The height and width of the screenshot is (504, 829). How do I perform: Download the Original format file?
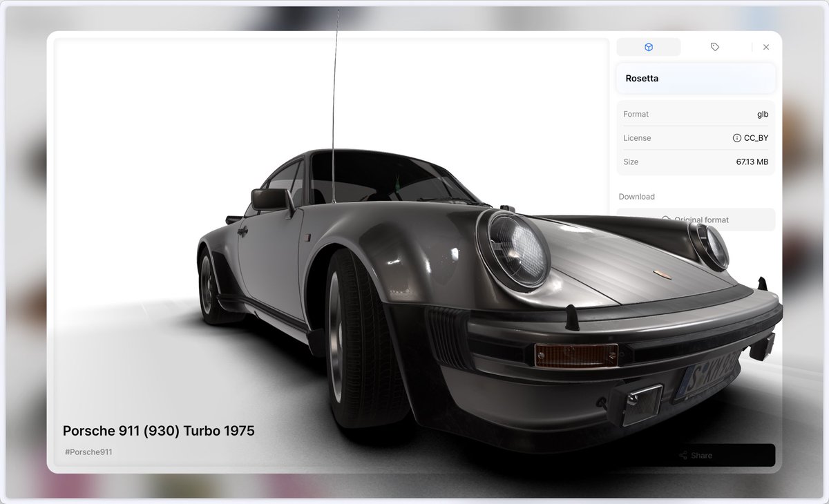(x=696, y=220)
